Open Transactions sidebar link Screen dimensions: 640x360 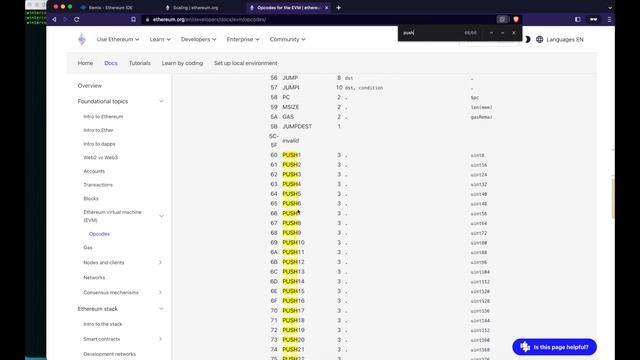pyautogui.click(x=98, y=185)
